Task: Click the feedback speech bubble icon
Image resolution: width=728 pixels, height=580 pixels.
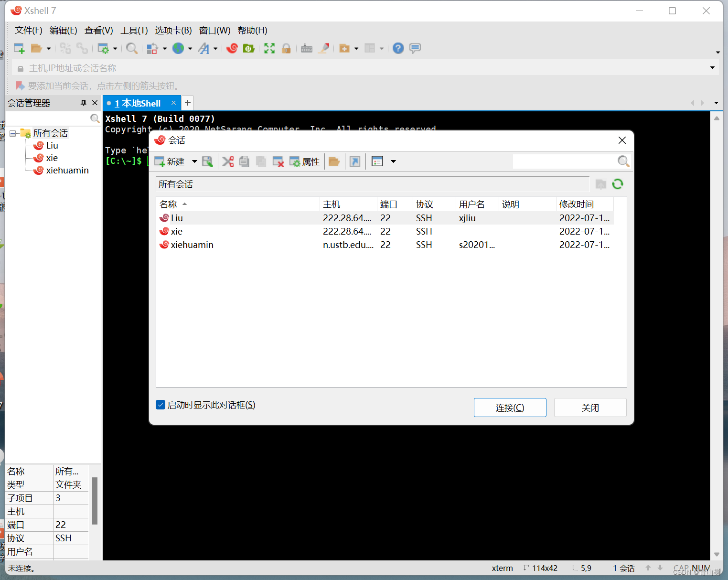Action: click(415, 48)
